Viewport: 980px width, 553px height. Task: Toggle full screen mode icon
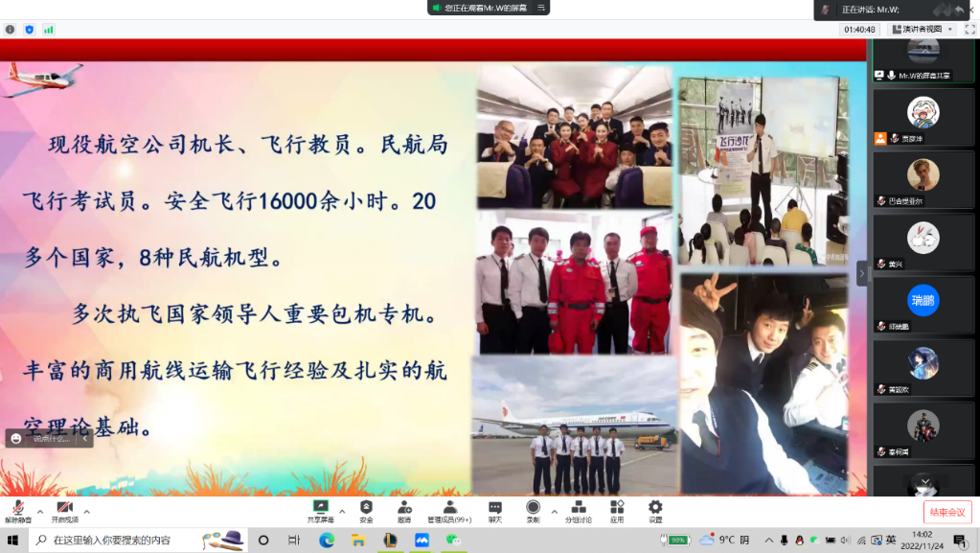(969, 30)
